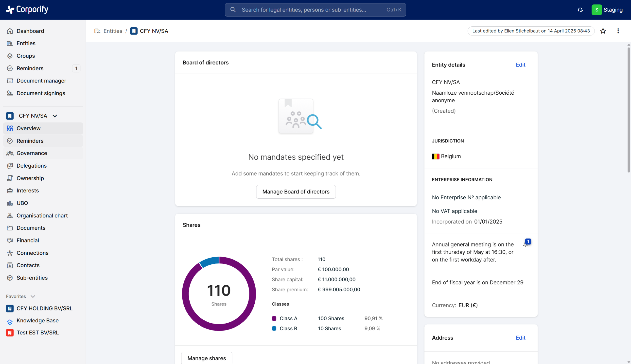The height and width of the screenshot is (364, 631).
Task: Open the Governance menu item
Action: [x=32, y=153]
